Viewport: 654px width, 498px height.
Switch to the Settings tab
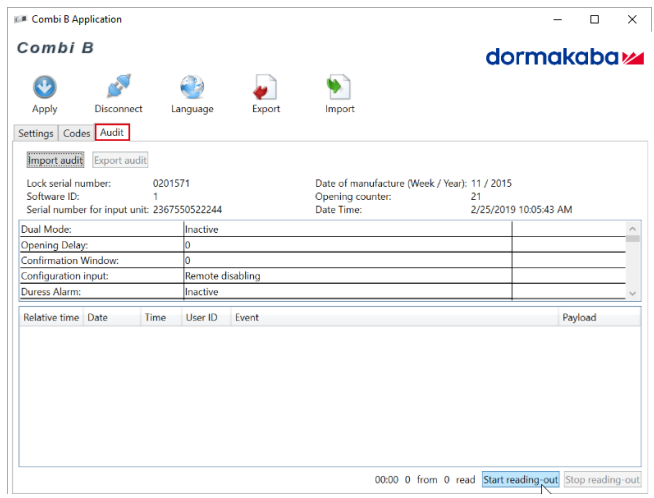[36, 133]
